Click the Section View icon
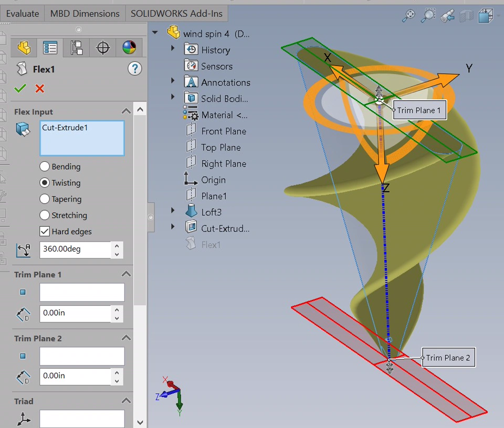This screenshot has height=428, width=504. click(x=466, y=15)
